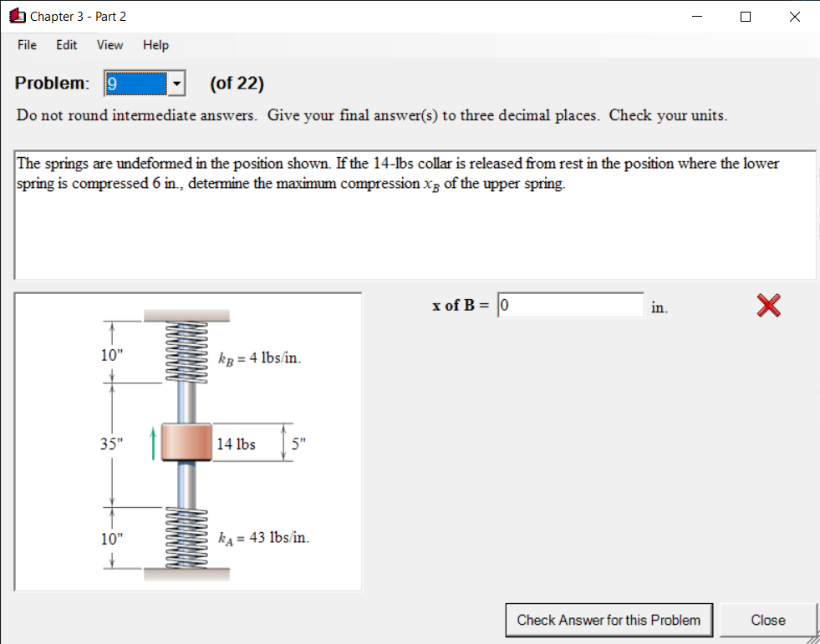Click the upper spring labeled kB
The width and height of the screenshot is (820, 644).
(x=186, y=351)
